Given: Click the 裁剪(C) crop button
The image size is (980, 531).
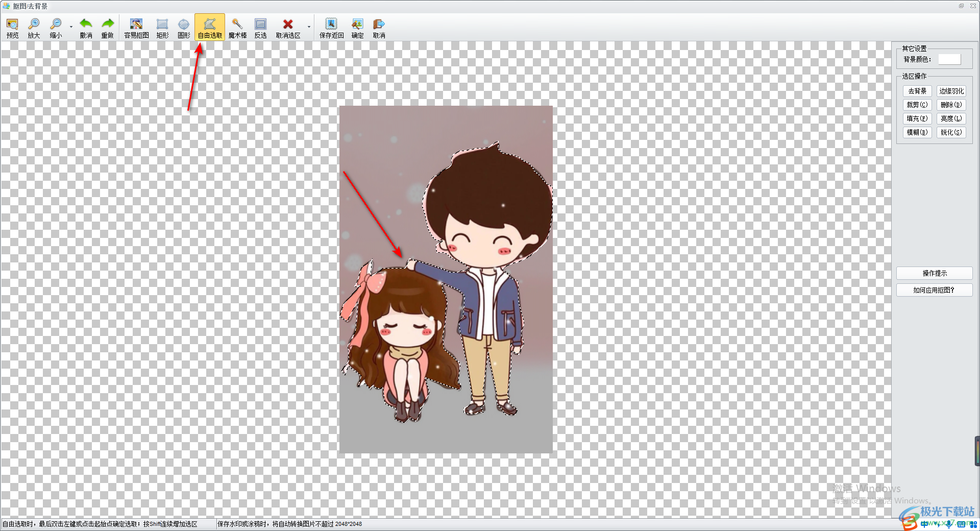Looking at the screenshot, I should pos(917,105).
